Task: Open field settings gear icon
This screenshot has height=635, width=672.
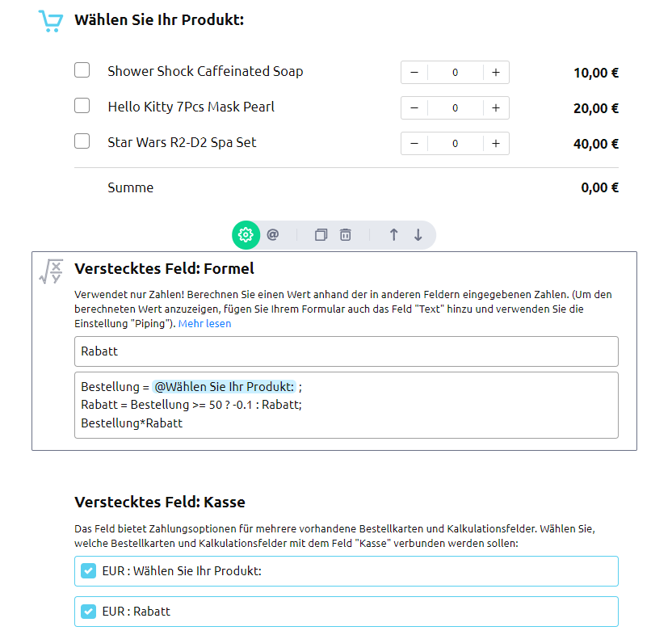Action: coord(246,235)
